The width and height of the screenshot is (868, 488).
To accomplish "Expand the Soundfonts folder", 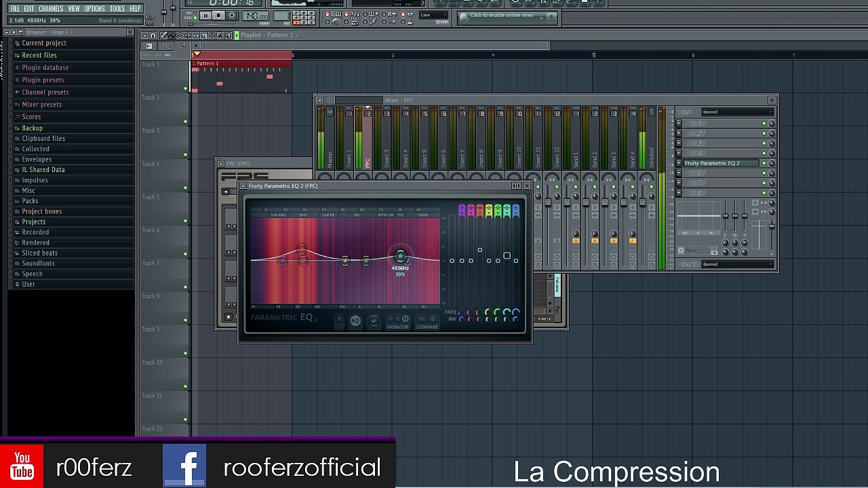I will 73,263.
